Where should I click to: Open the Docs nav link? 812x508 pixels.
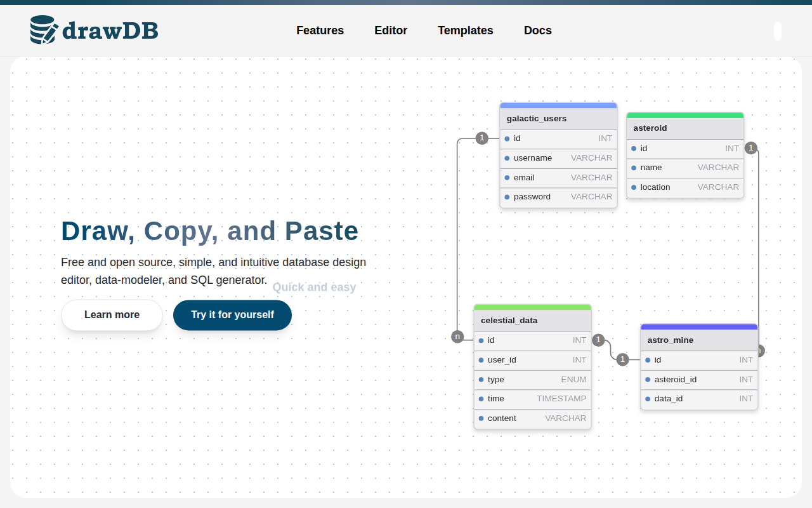[538, 30]
